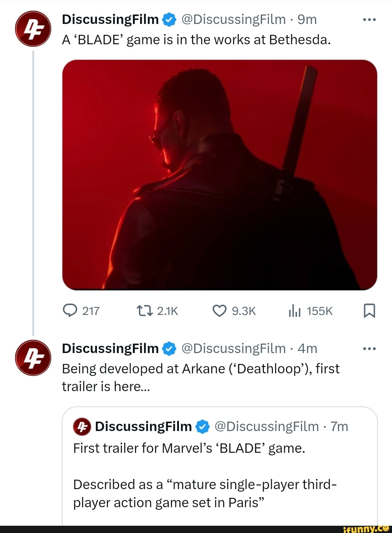Viewport: 392px width, 533px height.
Task: Click DiscussingFilm name on first tweet
Action: tap(110, 19)
